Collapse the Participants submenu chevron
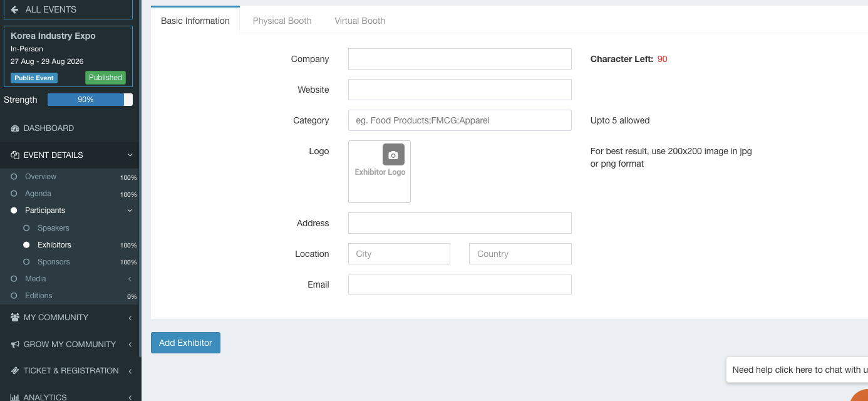Viewport: 868px width, 401px height. 130,211
